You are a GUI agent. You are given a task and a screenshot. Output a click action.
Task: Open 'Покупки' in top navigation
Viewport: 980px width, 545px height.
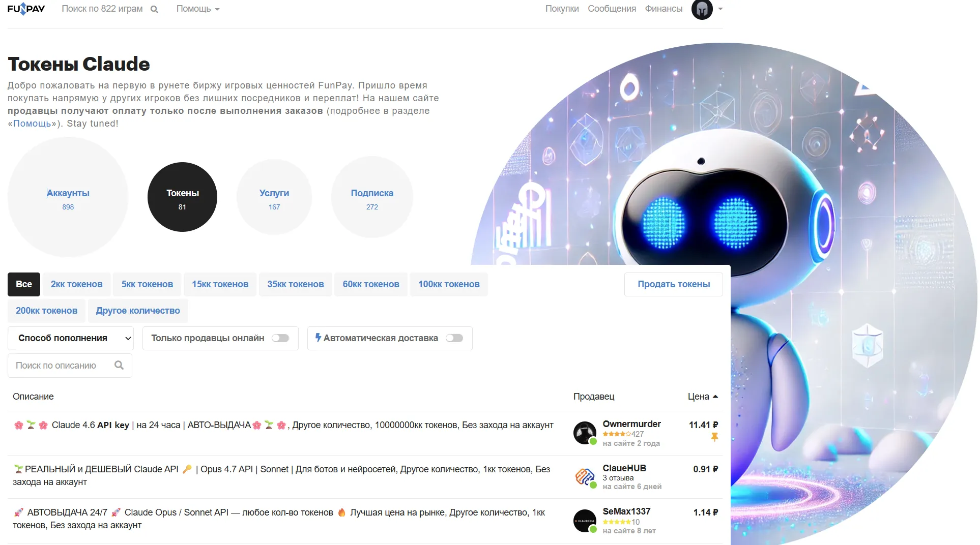pos(562,9)
